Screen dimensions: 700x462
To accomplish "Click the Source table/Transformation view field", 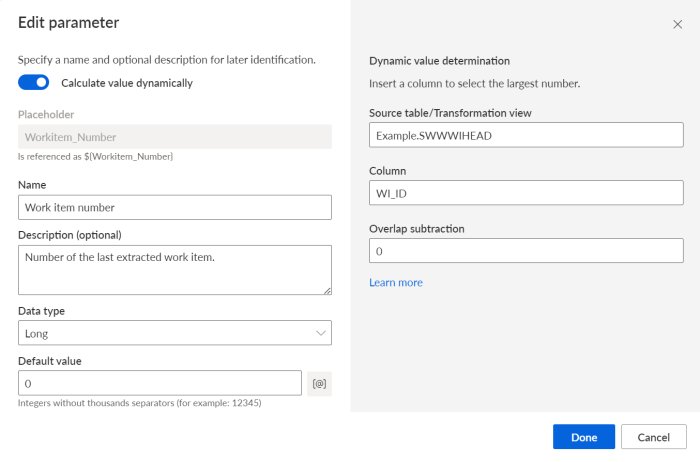I will [x=526, y=135].
